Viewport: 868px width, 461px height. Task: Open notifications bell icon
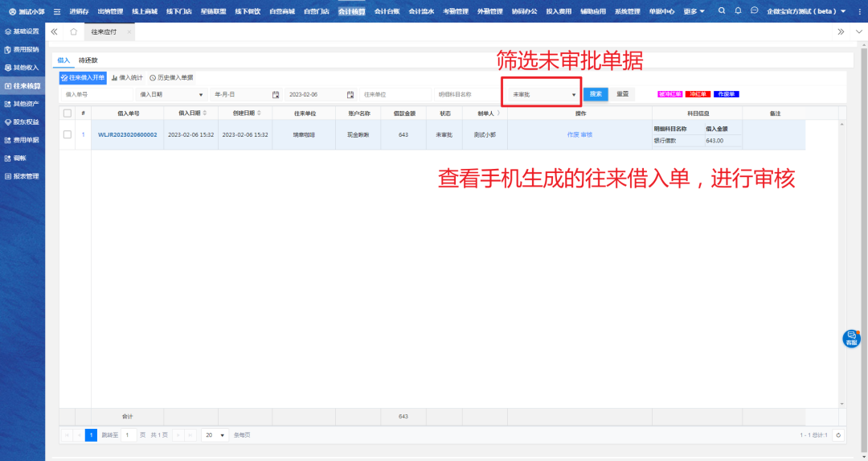click(x=738, y=11)
